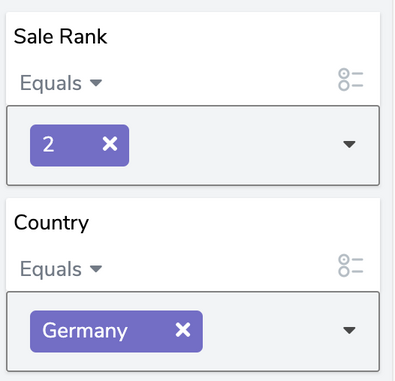Screen dimensions: 395x381
Task: Select the purple Germany chip label
Action: point(85,331)
